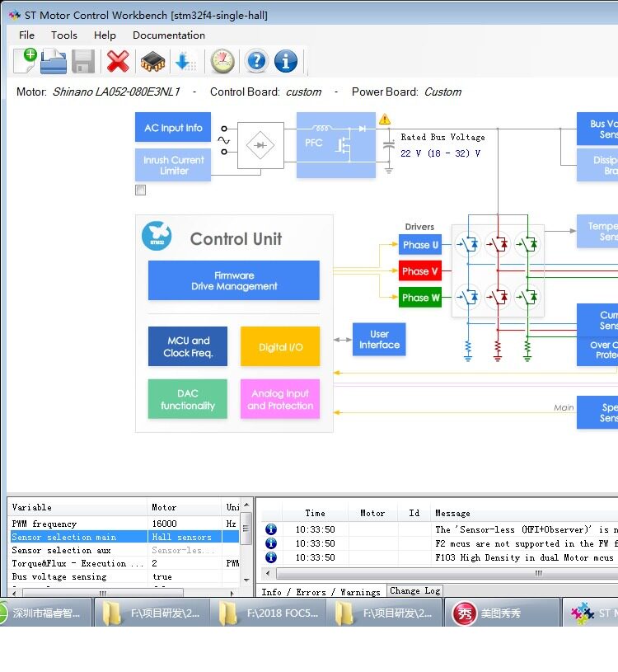Click the Rated Bus Voltage 22 V value

440,153
